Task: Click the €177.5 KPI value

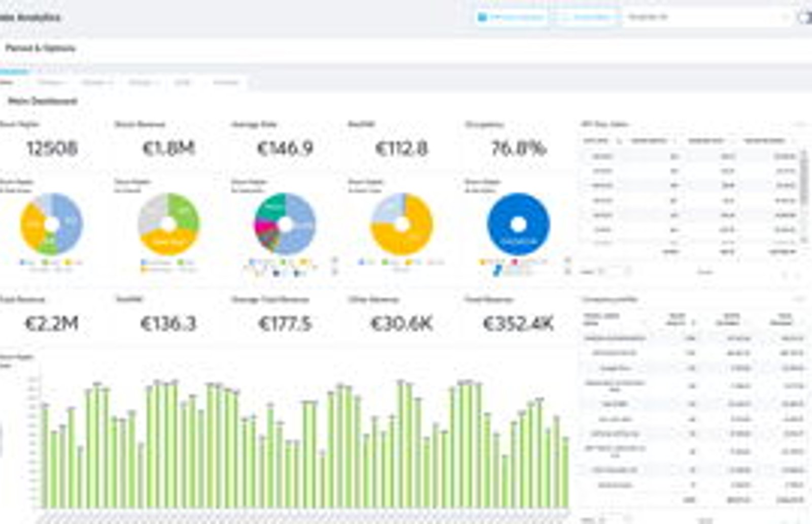Action: pyautogui.click(x=285, y=323)
